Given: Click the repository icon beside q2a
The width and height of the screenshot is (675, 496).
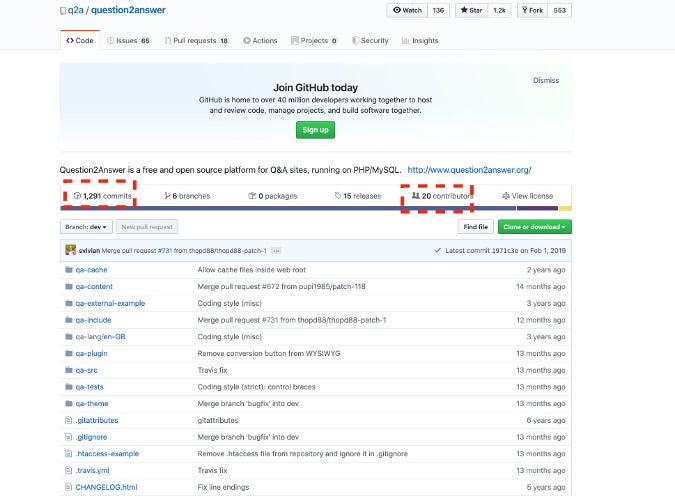Looking at the screenshot, I should (x=63, y=11).
